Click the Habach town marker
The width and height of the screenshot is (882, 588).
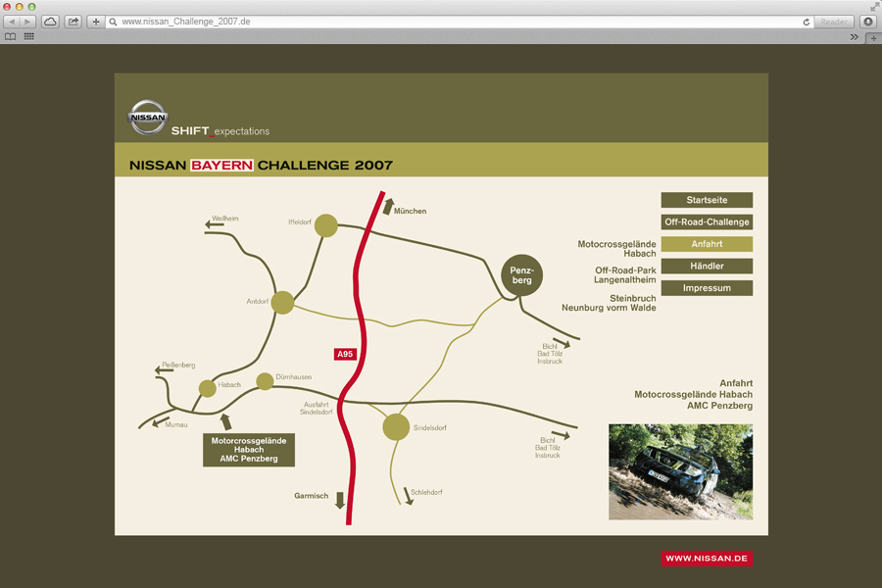click(208, 388)
